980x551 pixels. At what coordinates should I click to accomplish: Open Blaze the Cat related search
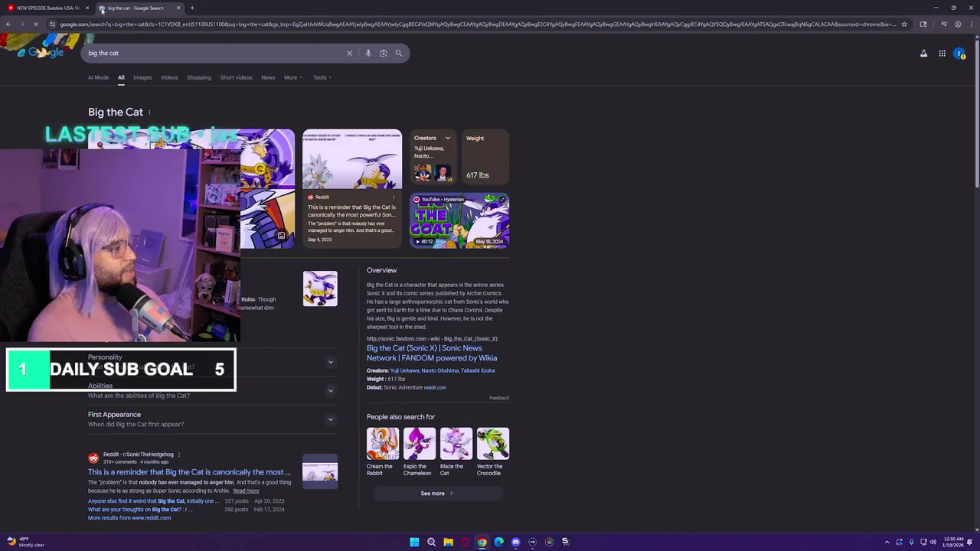(456, 452)
